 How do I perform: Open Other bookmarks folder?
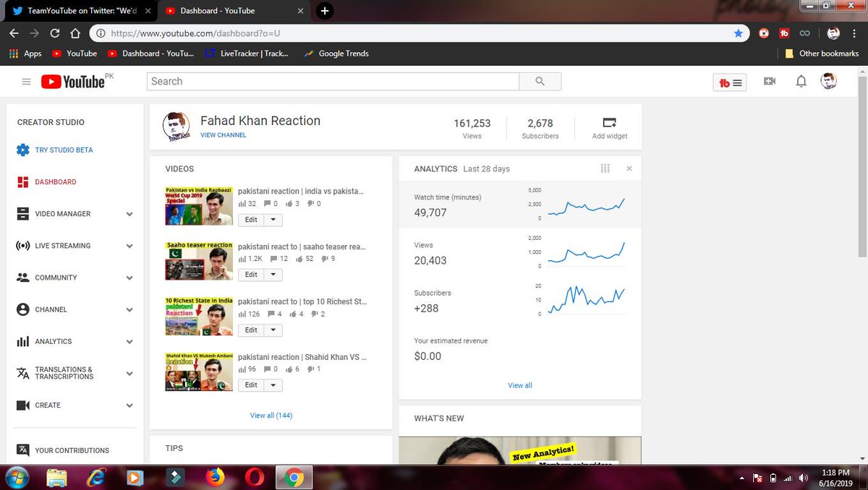[x=822, y=53]
